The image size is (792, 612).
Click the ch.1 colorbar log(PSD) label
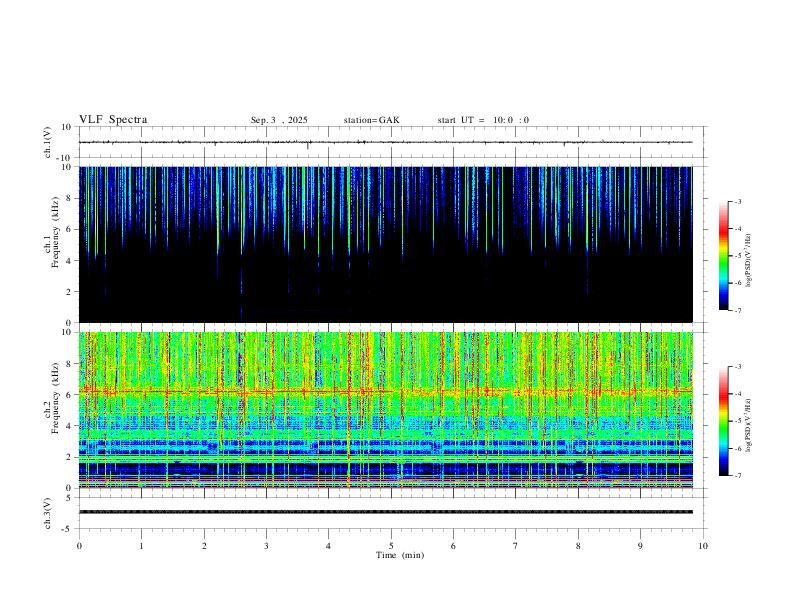[749, 260]
